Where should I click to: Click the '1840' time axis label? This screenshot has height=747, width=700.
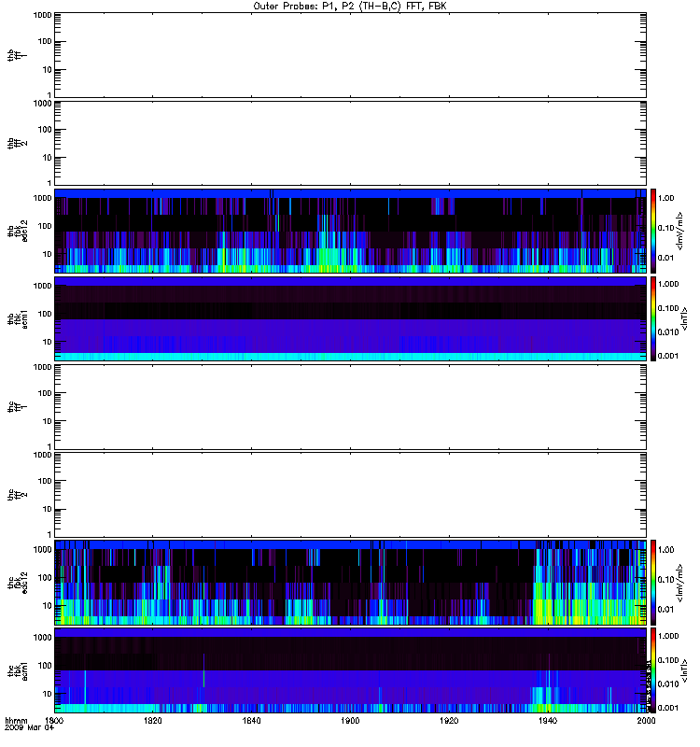click(x=251, y=720)
